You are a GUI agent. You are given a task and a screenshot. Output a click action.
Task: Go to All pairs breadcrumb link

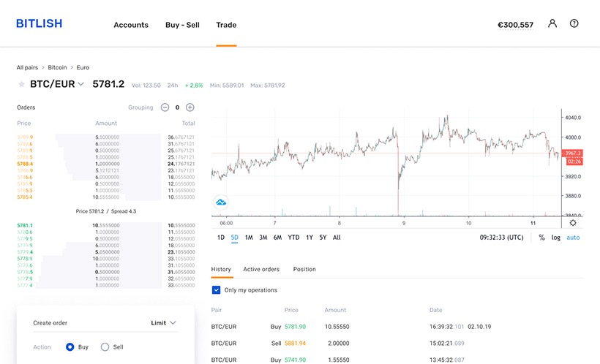28,67
